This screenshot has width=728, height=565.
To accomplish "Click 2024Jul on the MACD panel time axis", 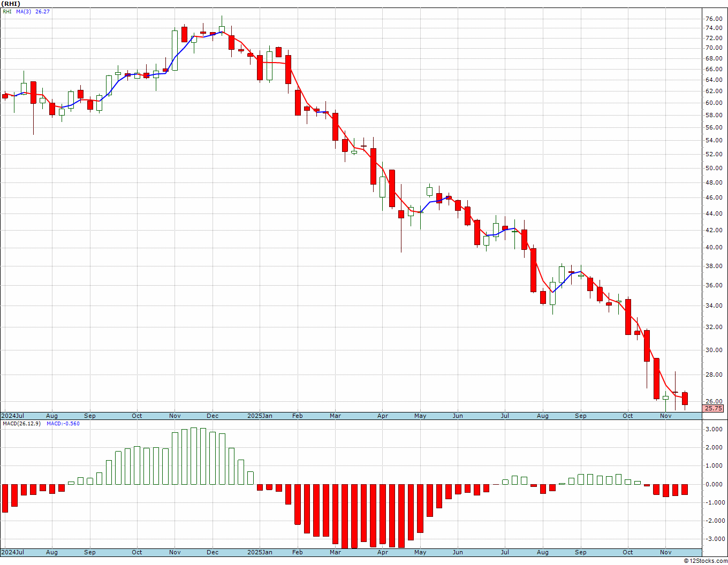I will (13, 552).
